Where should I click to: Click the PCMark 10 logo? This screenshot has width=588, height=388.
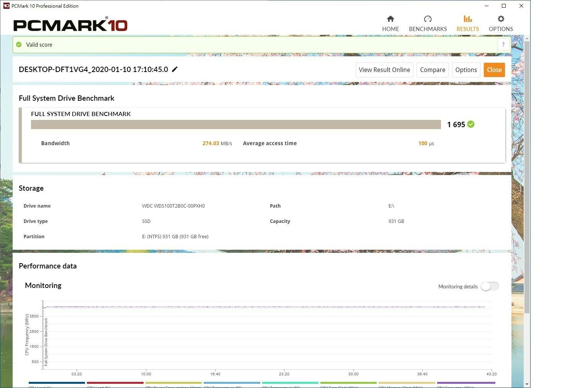click(70, 25)
